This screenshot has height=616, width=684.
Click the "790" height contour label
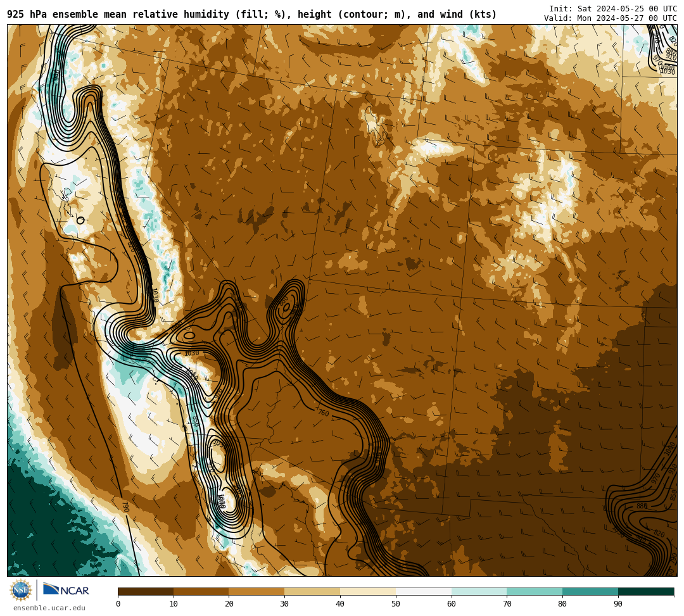[125, 506]
